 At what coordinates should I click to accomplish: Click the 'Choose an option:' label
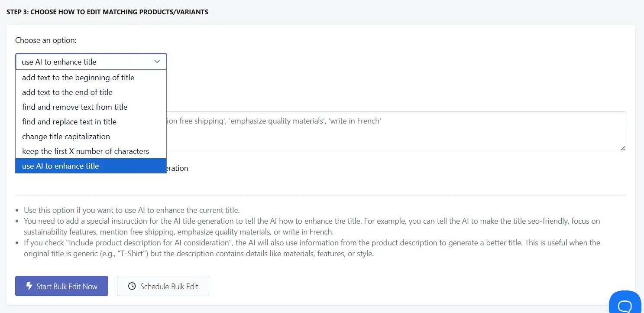46,40
